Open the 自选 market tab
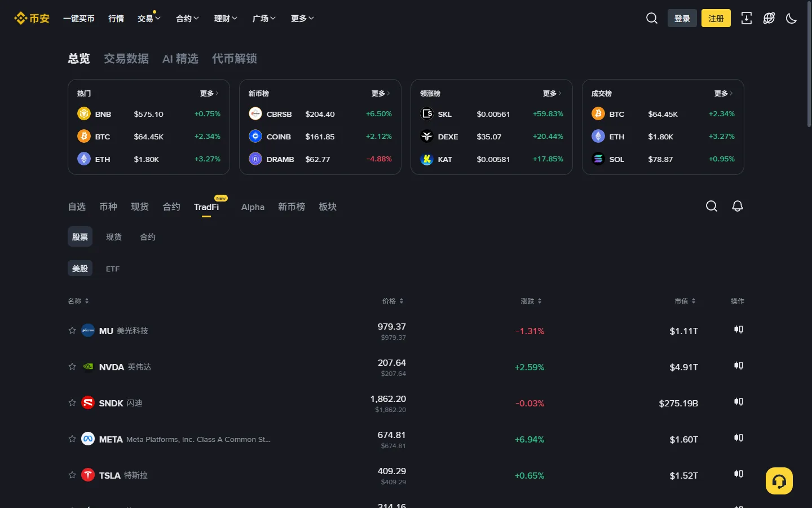 click(x=77, y=207)
